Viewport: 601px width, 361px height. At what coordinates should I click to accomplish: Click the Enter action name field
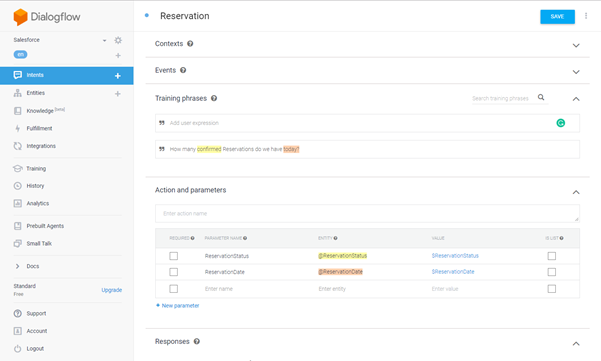pyautogui.click(x=367, y=213)
